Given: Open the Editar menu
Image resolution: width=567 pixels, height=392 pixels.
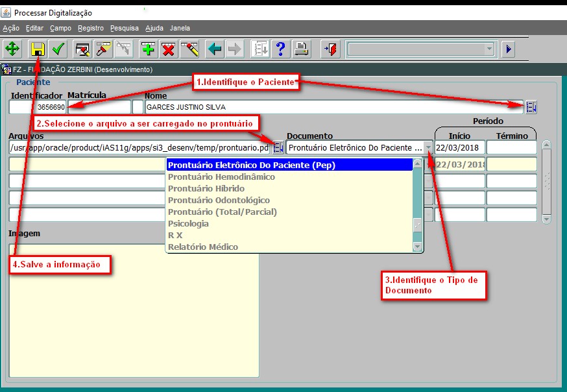Looking at the screenshot, I should pyautogui.click(x=34, y=28).
